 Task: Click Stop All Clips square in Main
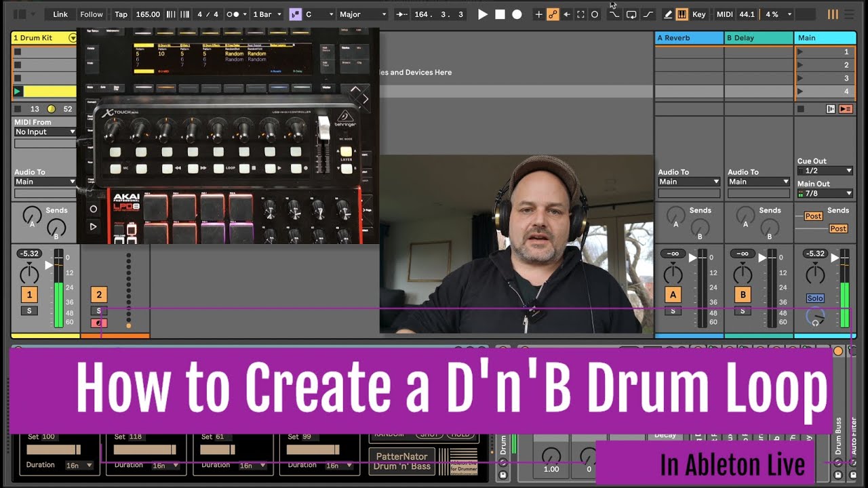pyautogui.click(x=800, y=108)
